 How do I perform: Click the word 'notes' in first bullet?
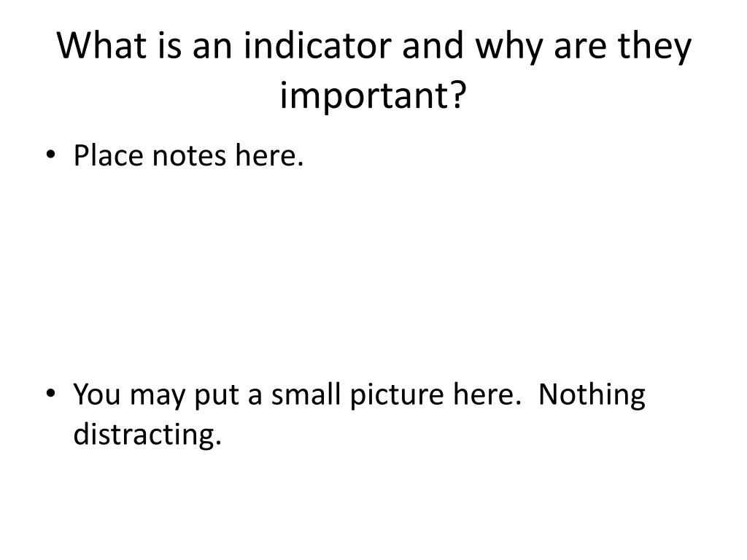189,156
